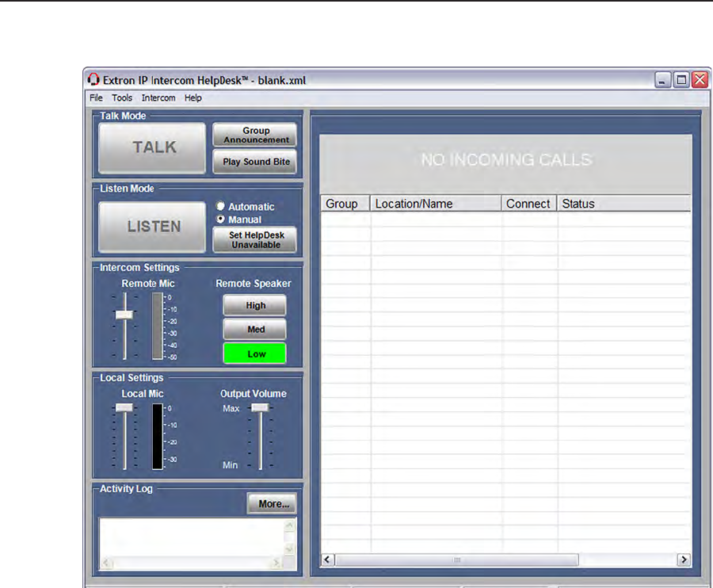This screenshot has width=713, height=588.
Task: Open the Help menu
Action: pyautogui.click(x=193, y=98)
